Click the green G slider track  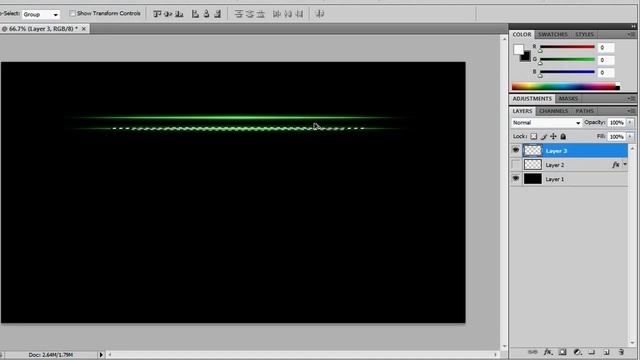[567, 60]
